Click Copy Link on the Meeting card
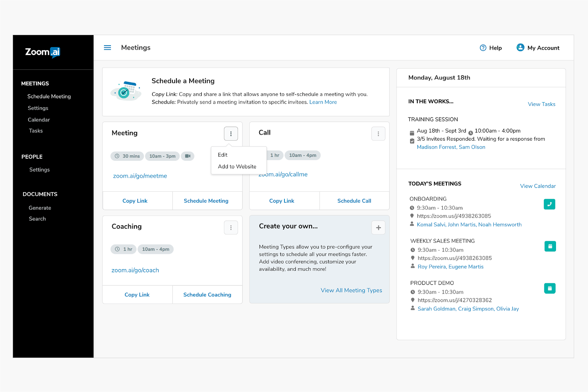 click(x=135, y=201)
